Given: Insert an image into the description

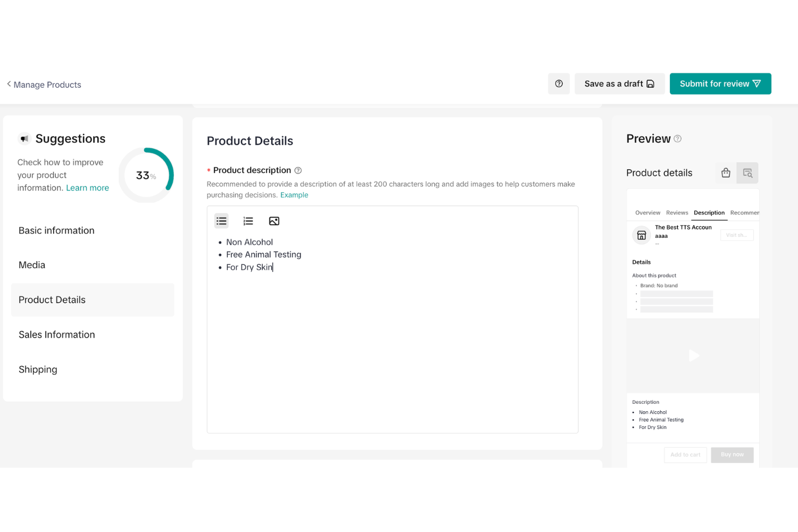Looking at the screenshot, I should pyautogui.click(x=274, y=221).
